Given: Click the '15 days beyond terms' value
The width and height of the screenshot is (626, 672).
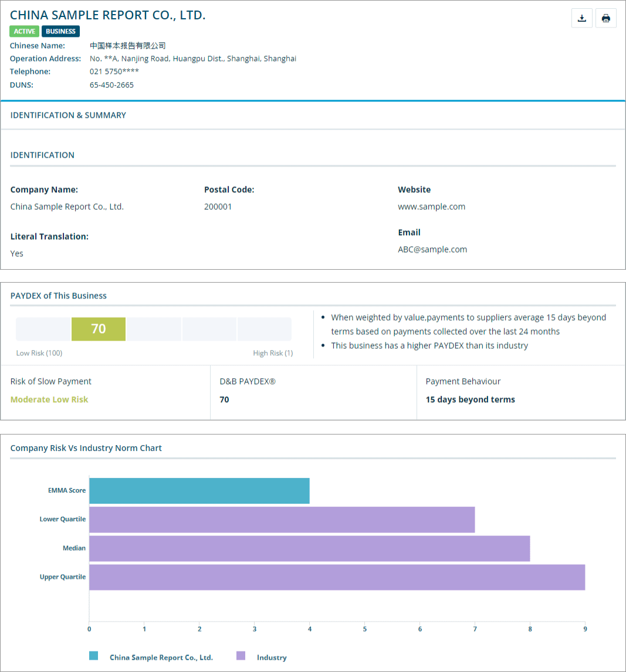Looking at the screenshot, I should click(x=471, y=399).
